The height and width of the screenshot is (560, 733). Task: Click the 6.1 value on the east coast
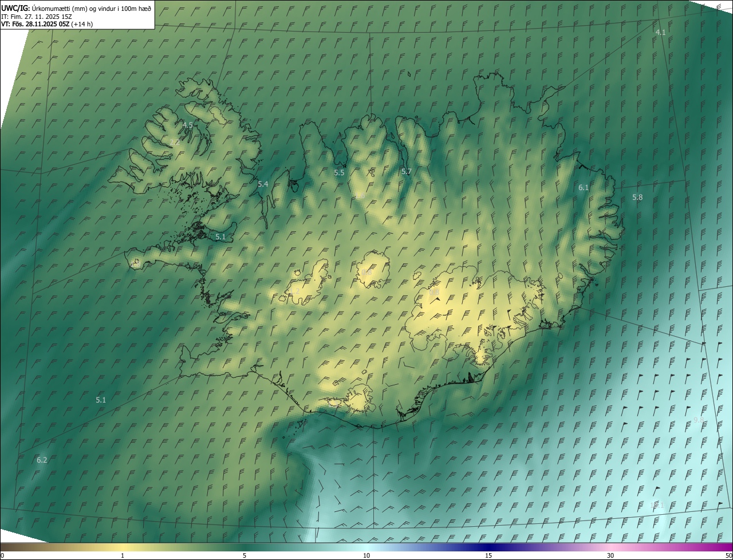[x=583, y=188]
